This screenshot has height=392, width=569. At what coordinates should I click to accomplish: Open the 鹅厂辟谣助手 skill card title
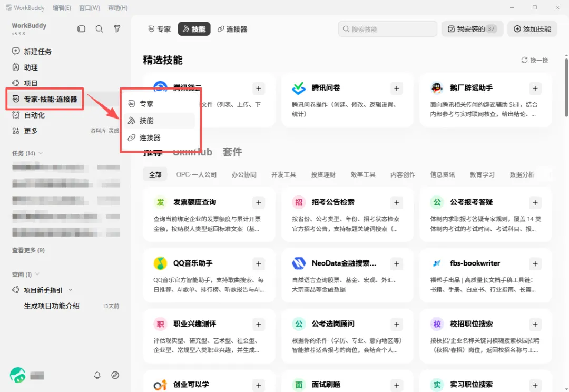click(x=472, y=88)
